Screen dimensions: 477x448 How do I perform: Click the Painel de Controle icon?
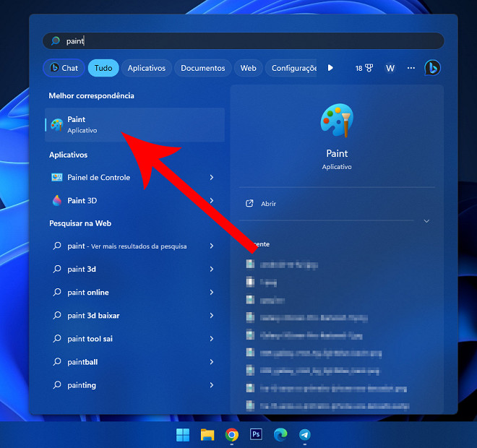click(57, 178)
